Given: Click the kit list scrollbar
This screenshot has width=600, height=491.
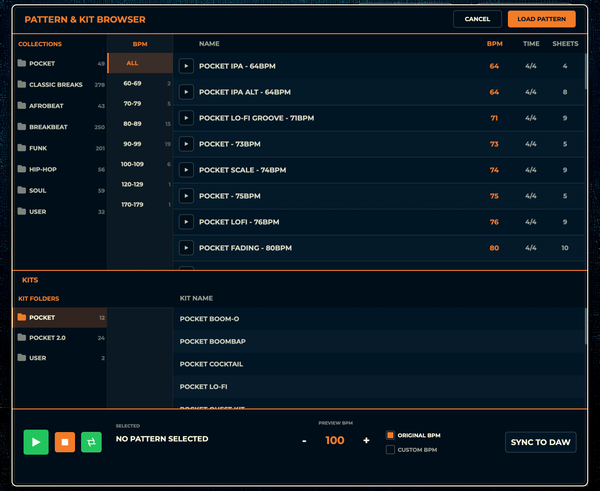Looking at the screenshot, I should point(586,326).
